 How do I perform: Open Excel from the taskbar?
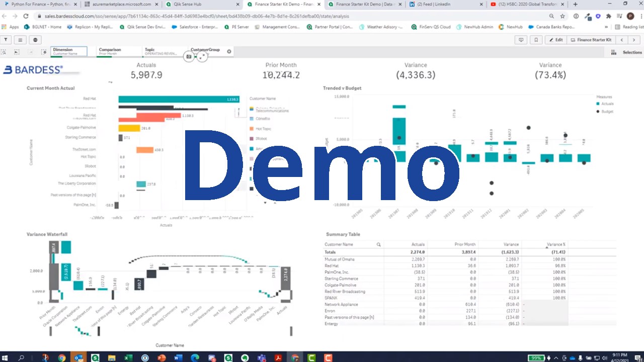pyautogui.click(x=128, y=358)
